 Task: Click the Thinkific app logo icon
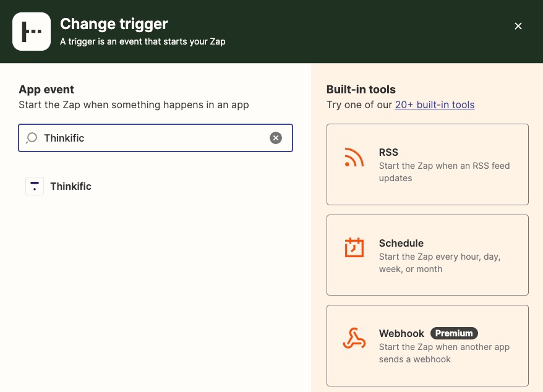(35, 186)
